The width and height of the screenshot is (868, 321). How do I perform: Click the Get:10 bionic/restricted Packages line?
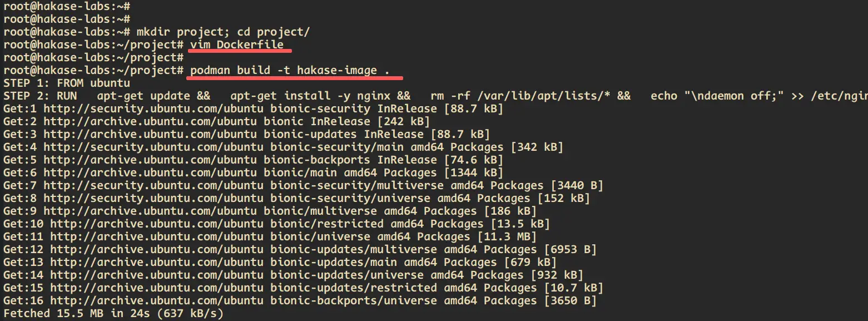tap(276, 224)
